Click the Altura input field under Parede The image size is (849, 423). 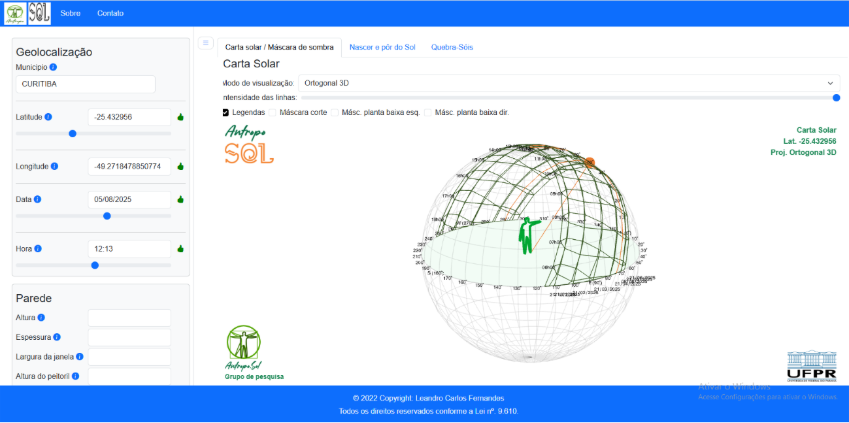[x=129, y=318]
